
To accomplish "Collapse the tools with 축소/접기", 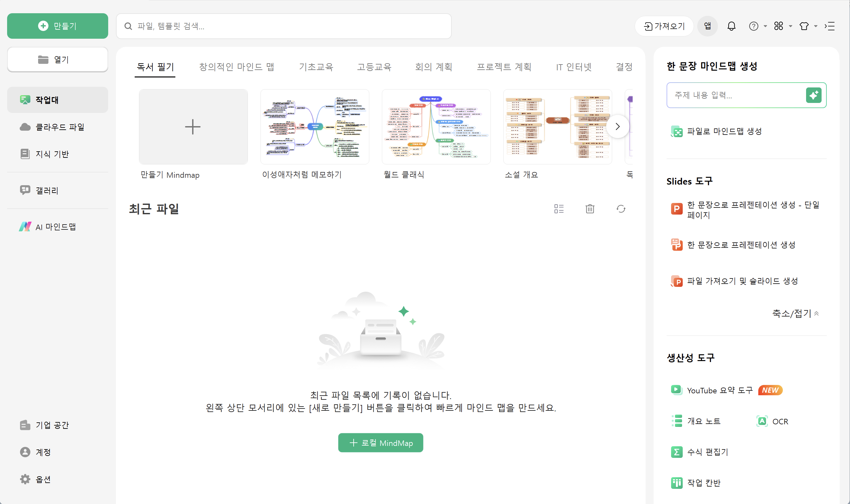I will [x=795, y=313].
